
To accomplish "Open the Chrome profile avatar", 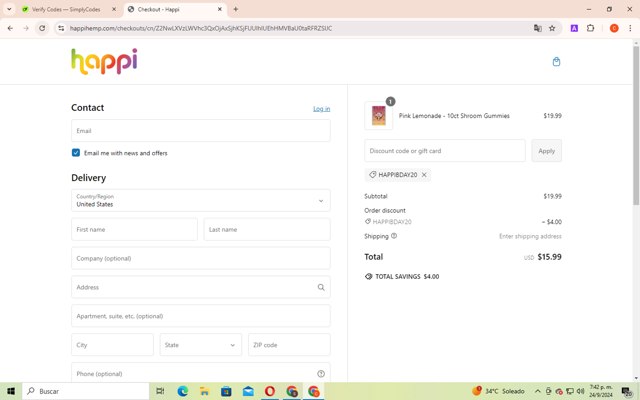I will pos(614,28).
